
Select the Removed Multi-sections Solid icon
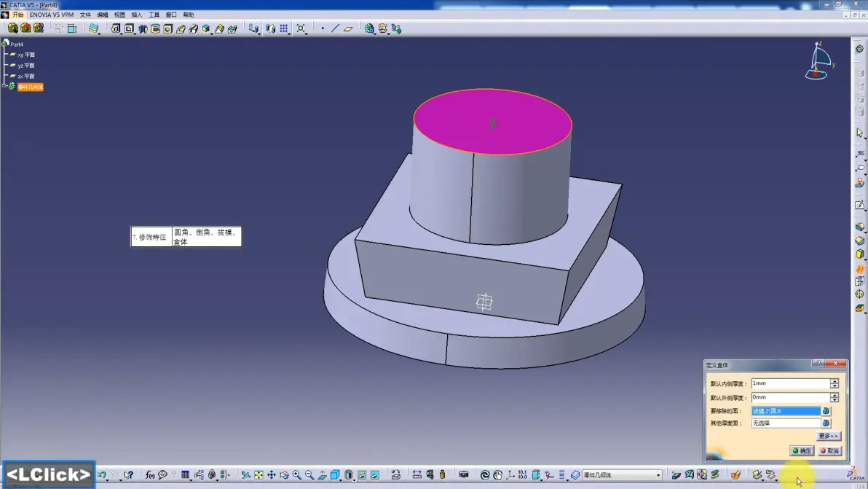232,28
